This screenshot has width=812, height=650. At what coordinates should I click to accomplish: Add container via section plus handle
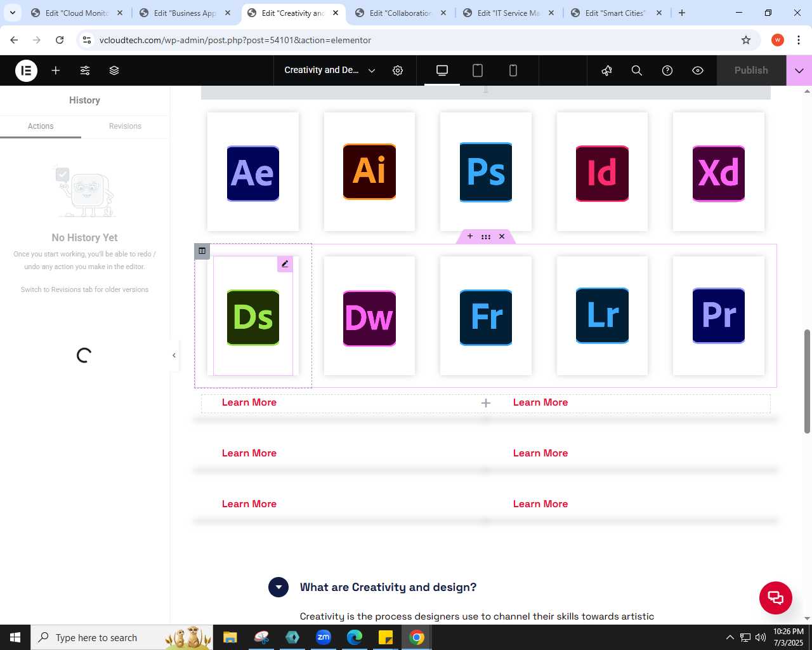tap(470, 236)
